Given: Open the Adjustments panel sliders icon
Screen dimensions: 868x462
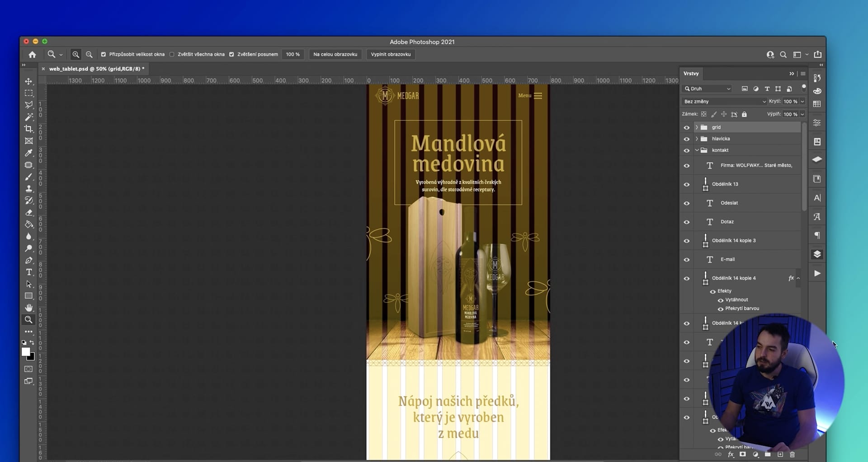Looking at the screenshot, I should pos(817,123).
